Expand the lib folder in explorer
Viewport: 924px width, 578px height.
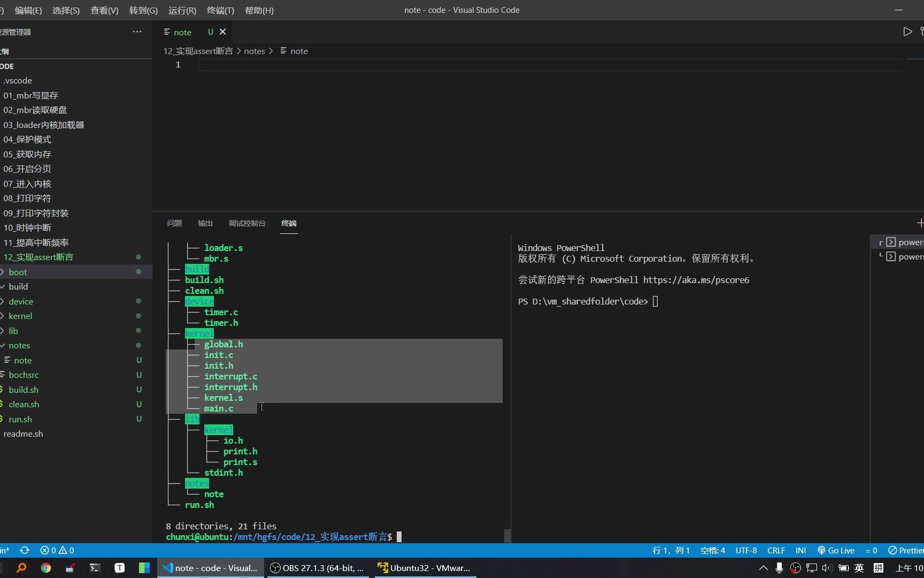pos(76,331)
